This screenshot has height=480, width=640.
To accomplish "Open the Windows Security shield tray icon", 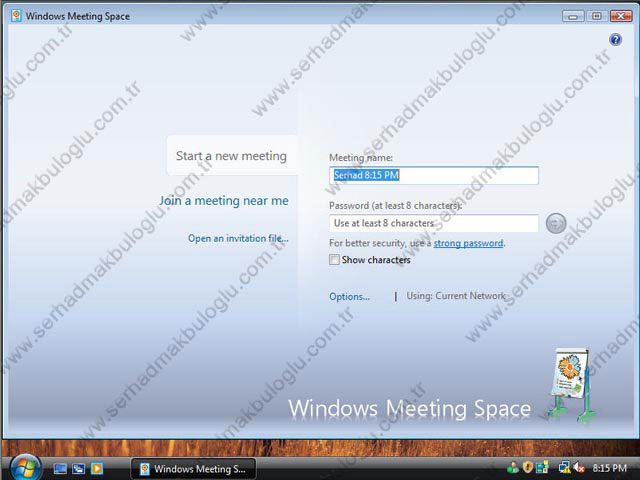I will 528,467.
